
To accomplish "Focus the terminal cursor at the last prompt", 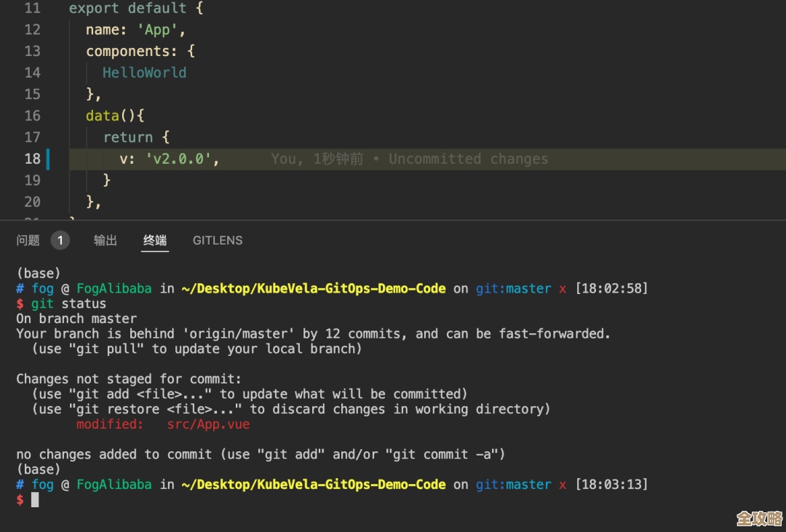I will pos(35,500).
